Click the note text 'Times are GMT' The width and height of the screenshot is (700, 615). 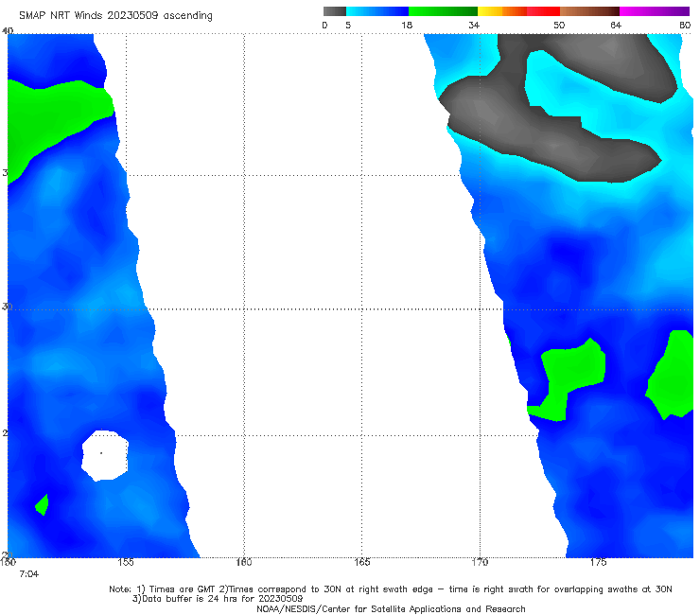pos(183,589)
